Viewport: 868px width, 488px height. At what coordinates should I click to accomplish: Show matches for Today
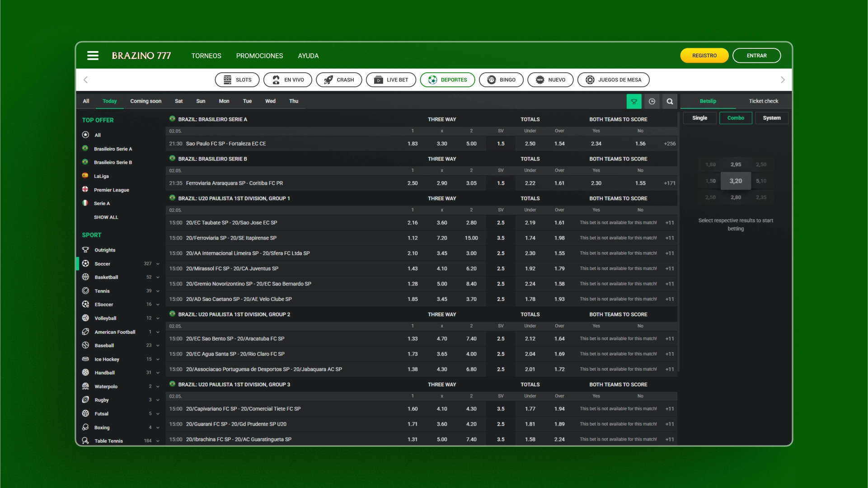[x=109, y=101]
